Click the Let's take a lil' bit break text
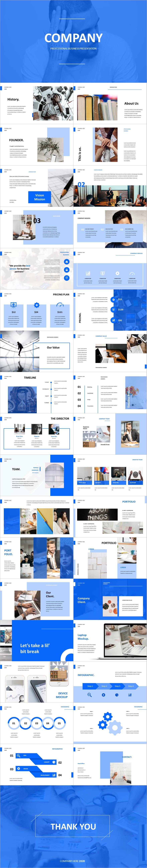The height and width of the screenshot is (868, 147). point(35,648)
